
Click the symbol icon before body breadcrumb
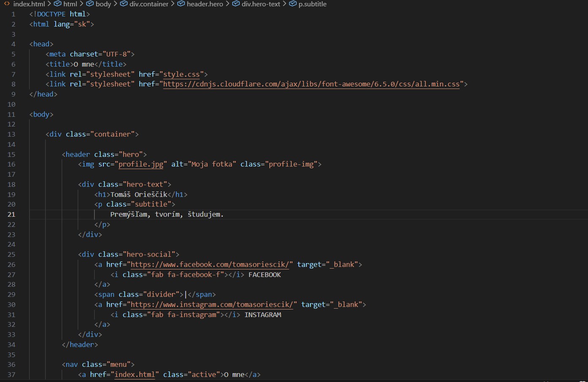[x=89, y=4]
